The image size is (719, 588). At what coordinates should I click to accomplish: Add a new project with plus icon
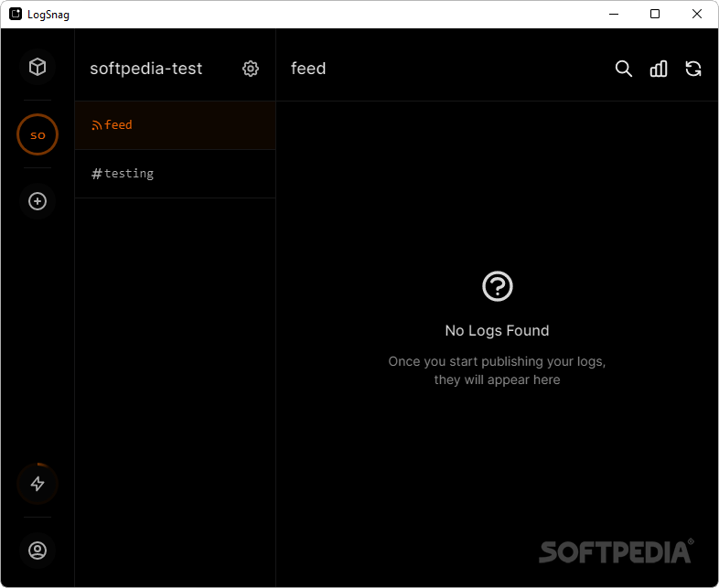(38, 201)
